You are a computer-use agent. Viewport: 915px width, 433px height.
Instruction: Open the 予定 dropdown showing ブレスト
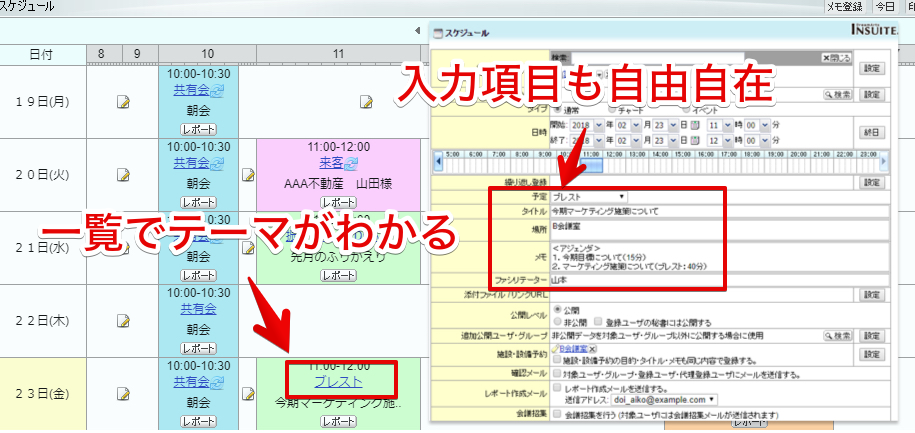pos(588,197)
